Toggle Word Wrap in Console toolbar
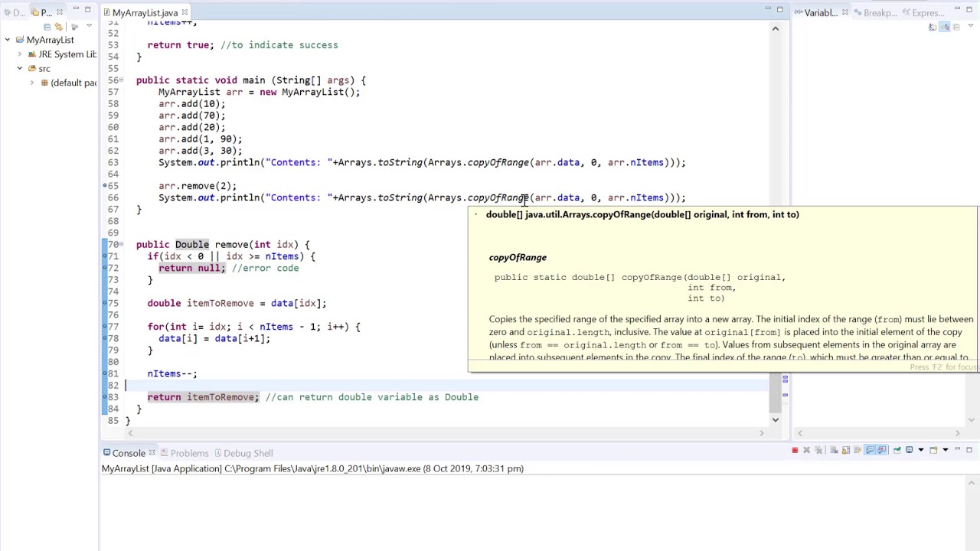 pos(857,450)
